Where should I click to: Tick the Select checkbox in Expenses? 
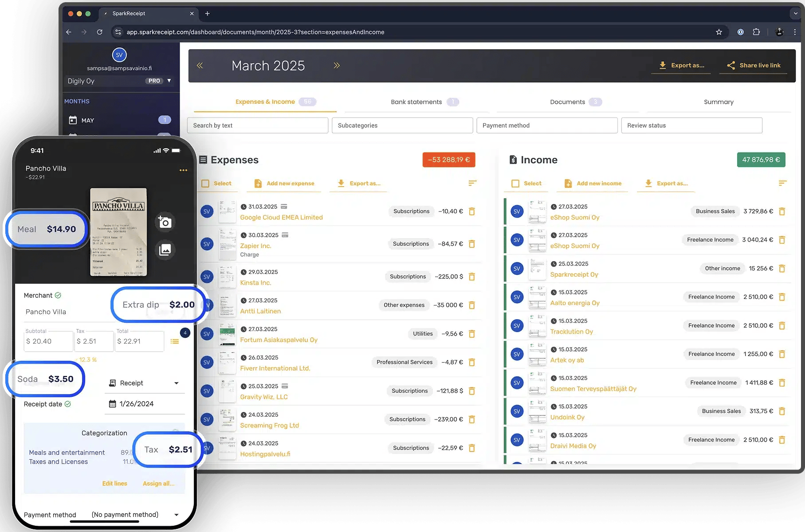point(205,184)
